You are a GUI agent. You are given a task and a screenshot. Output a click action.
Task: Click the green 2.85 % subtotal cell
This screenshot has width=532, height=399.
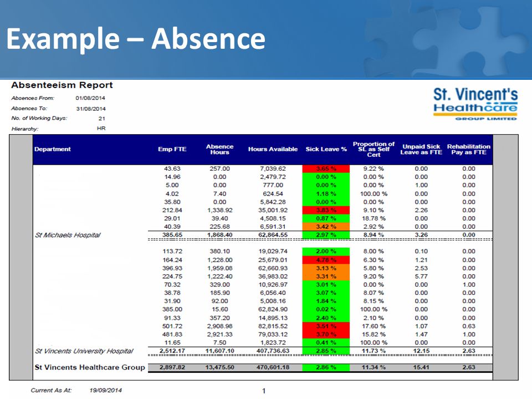(326, 351)
